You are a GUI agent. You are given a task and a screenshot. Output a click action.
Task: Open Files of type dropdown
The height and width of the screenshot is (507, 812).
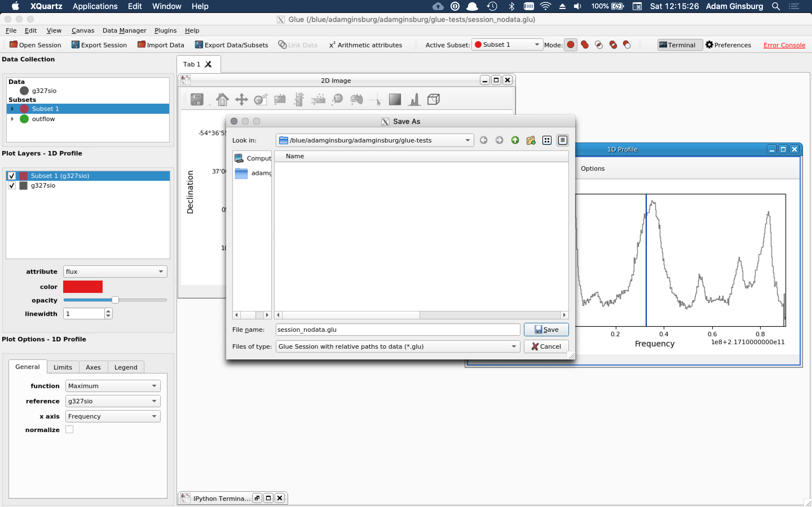(x=398, y=346)
